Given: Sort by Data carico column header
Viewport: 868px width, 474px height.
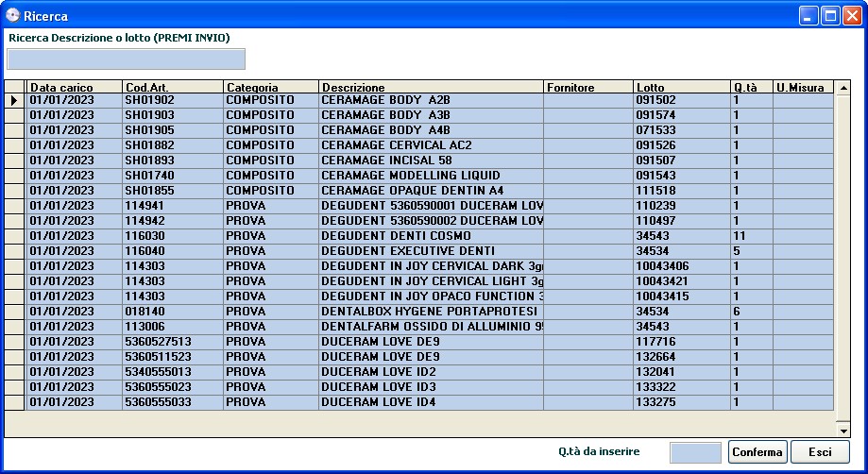Looking at the screenshot, I should click(x=75, y=87).
